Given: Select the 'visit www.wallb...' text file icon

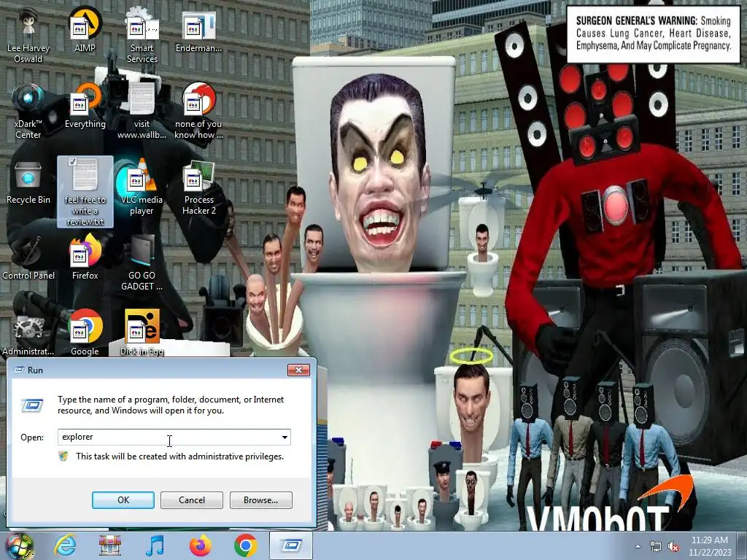Looking at the screenshot, I should pyautogui.click(x=142, y=112).
